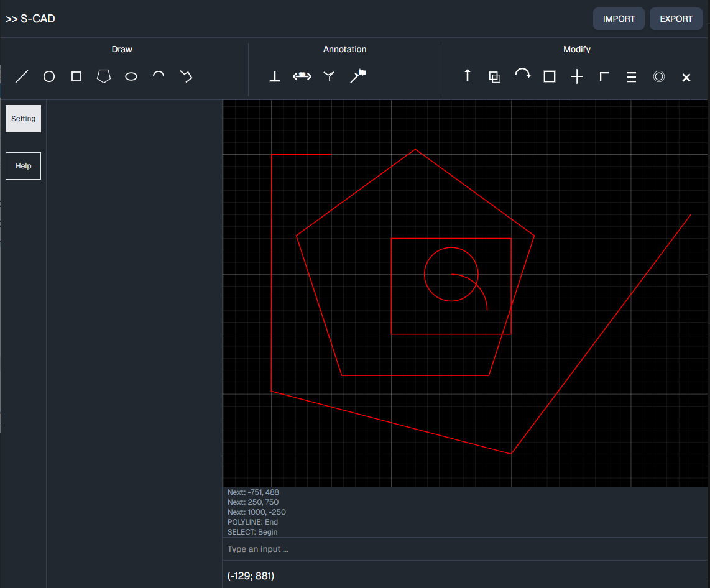Open the Setting panel
710x588 pixels.
pyautogui.click(x=23, y=119)
